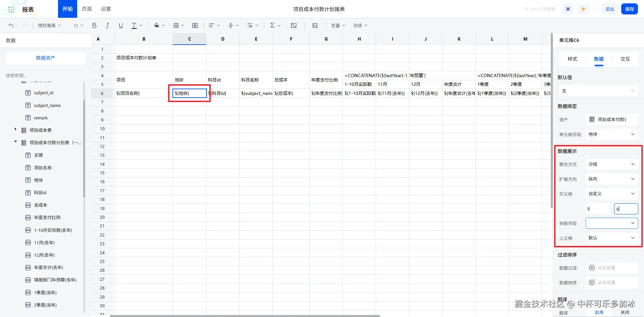The image size is (644, 317).
Task: Open the 关联字段 dropdown
Action: [612, 223]
